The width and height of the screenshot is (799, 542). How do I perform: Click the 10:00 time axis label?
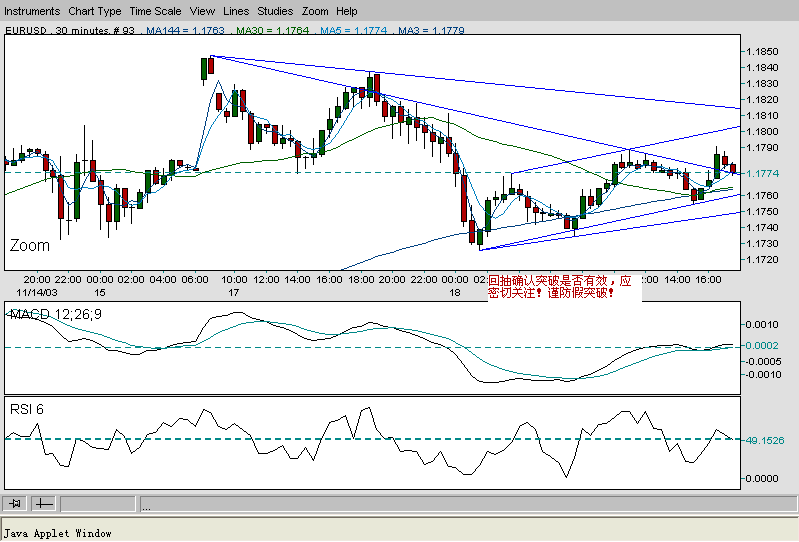[x=234, y=280]
